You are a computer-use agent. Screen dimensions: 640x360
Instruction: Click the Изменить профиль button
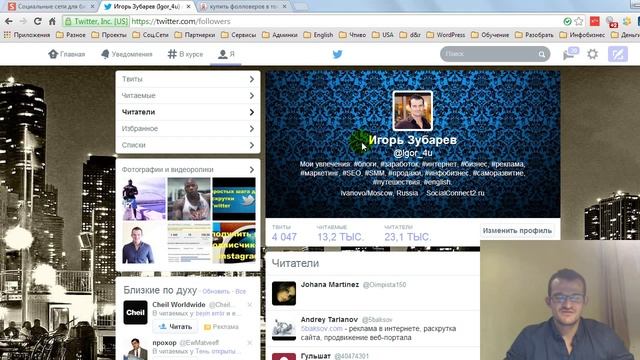(x=517, y=231)
